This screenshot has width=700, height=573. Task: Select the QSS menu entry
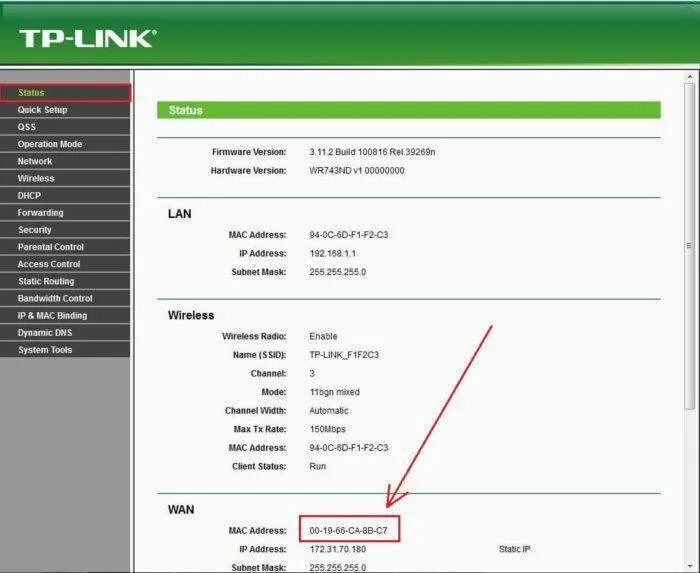[x=65, y=127]
